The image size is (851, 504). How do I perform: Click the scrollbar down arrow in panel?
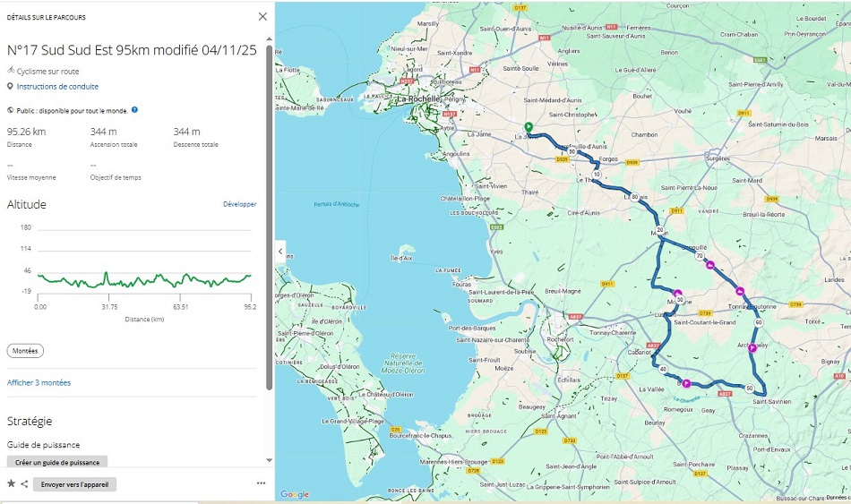[x=270, y=460]
